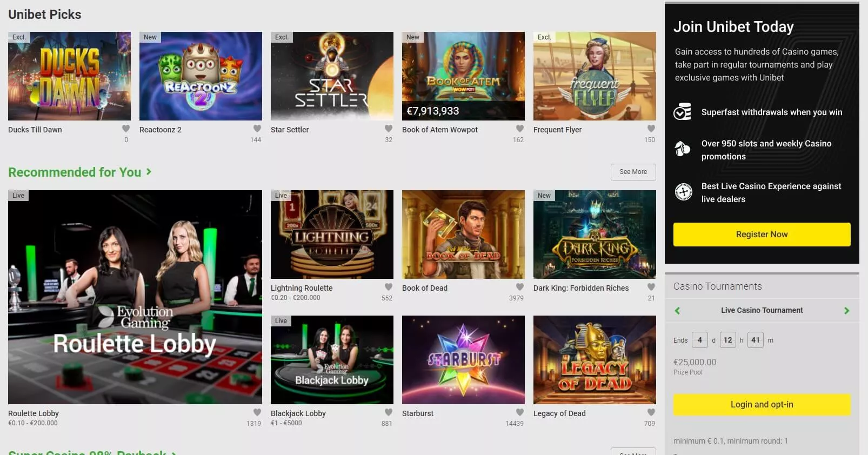Go to previous tournament with left arrow
Image resolution: width=868 pixels, height=455 pixels.
(x=677, y=311)
